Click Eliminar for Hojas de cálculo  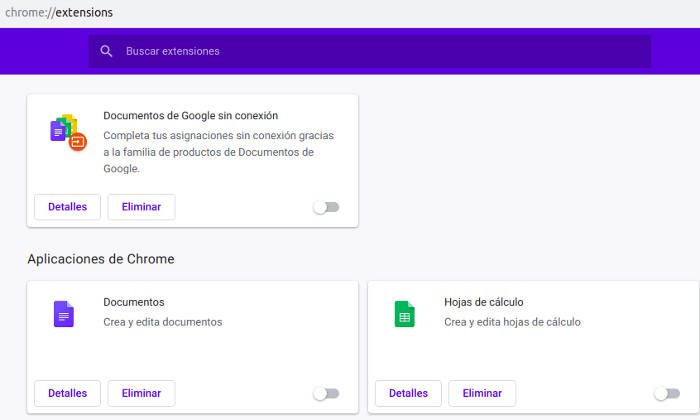pos(482,393)
